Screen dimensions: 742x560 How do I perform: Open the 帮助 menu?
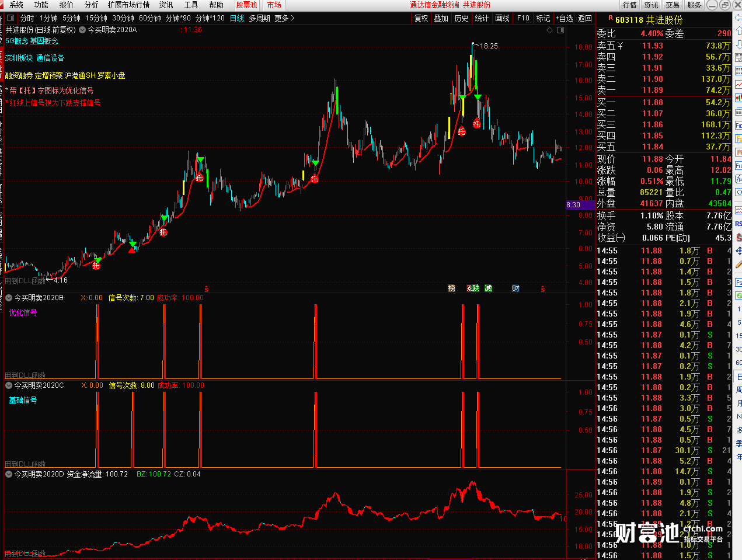[x=216, y=5]
